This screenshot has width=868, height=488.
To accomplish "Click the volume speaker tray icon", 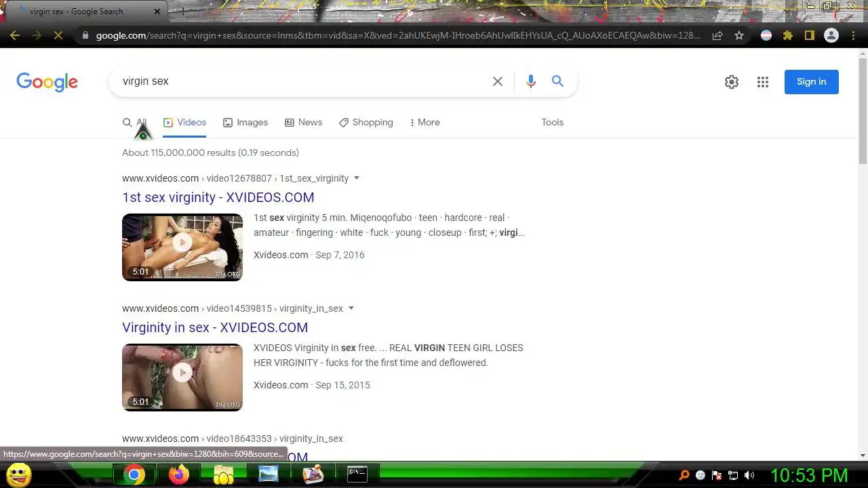I will [x=749, y=476].
